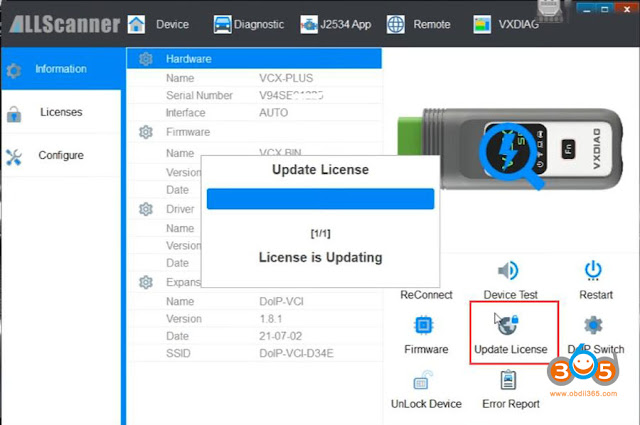
Task: Click the Error Report clipboard icon
Action: 508,380
